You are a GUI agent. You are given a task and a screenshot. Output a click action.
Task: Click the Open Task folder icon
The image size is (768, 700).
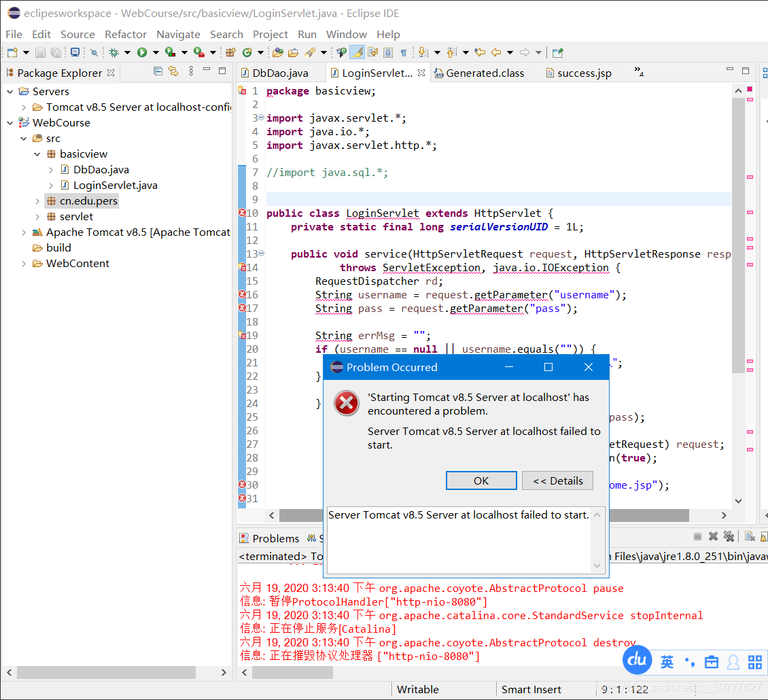click(294, 52)
